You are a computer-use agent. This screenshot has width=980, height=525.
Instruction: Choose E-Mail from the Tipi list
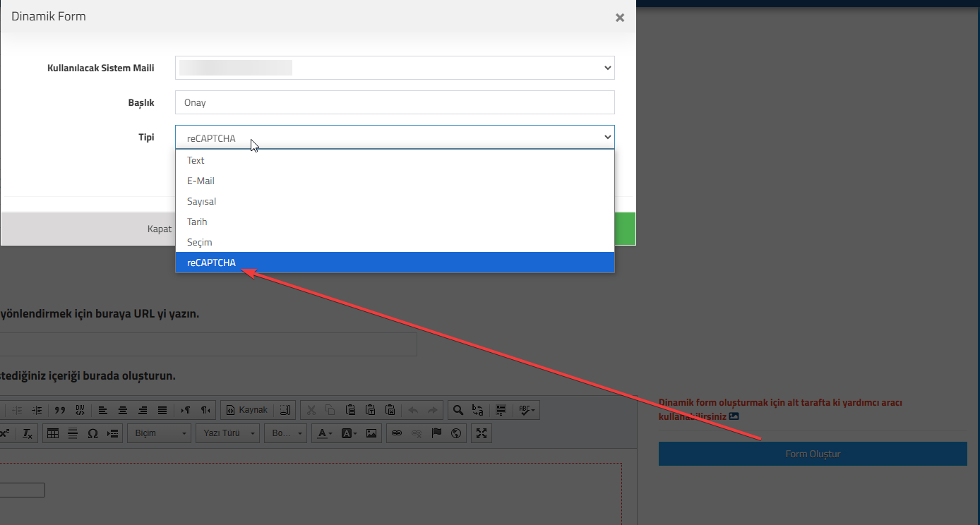pos(395,181)
